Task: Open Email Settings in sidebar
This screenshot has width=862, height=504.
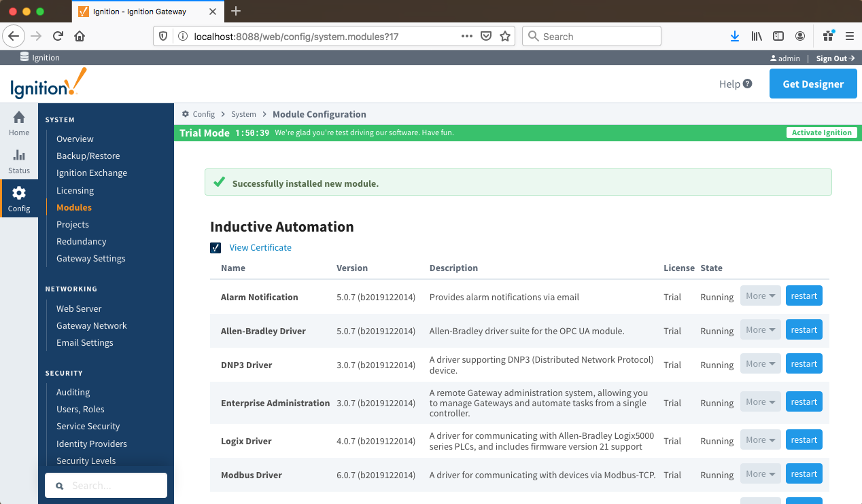Action: tap(85, 342)
